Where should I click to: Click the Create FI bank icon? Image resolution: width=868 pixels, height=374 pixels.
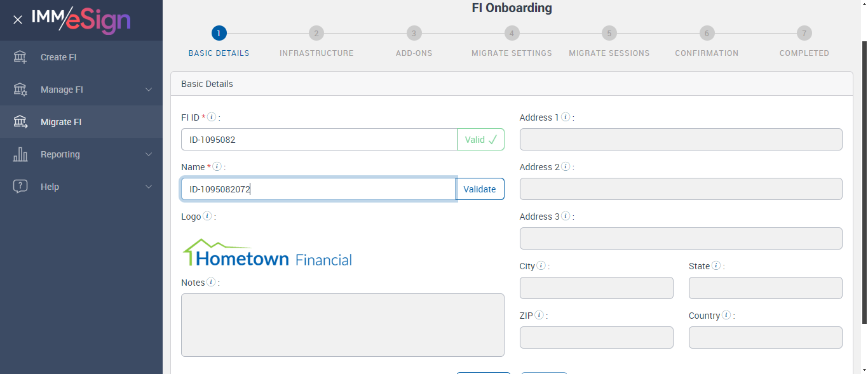(x=20, y=57)
